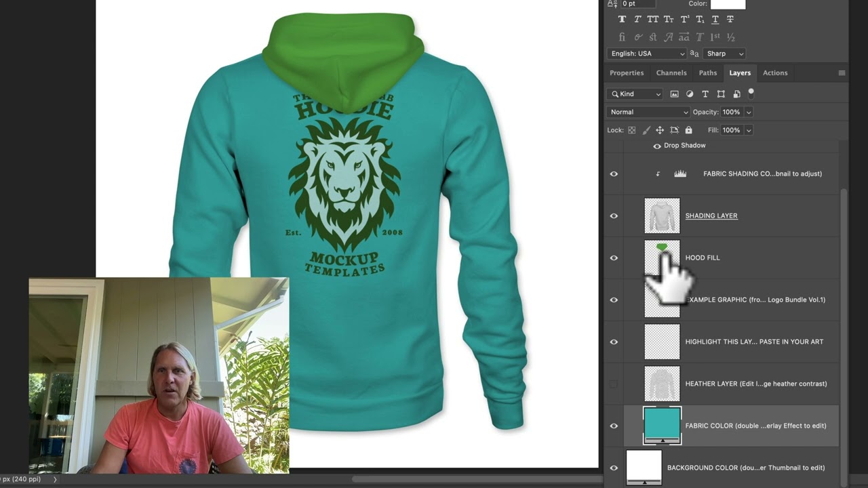Open the Fill slider dropdown arrow
Viewport: 868px width, 488px height.
(749, 130)
